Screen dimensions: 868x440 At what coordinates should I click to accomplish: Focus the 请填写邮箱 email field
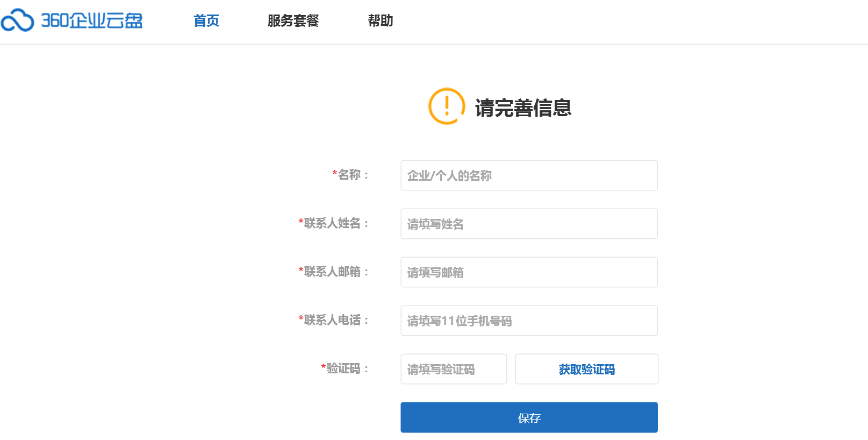click(529, 272)
